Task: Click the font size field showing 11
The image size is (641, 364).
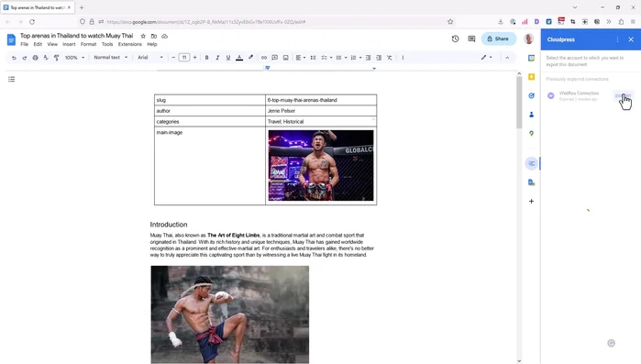Action: (184, 58)
